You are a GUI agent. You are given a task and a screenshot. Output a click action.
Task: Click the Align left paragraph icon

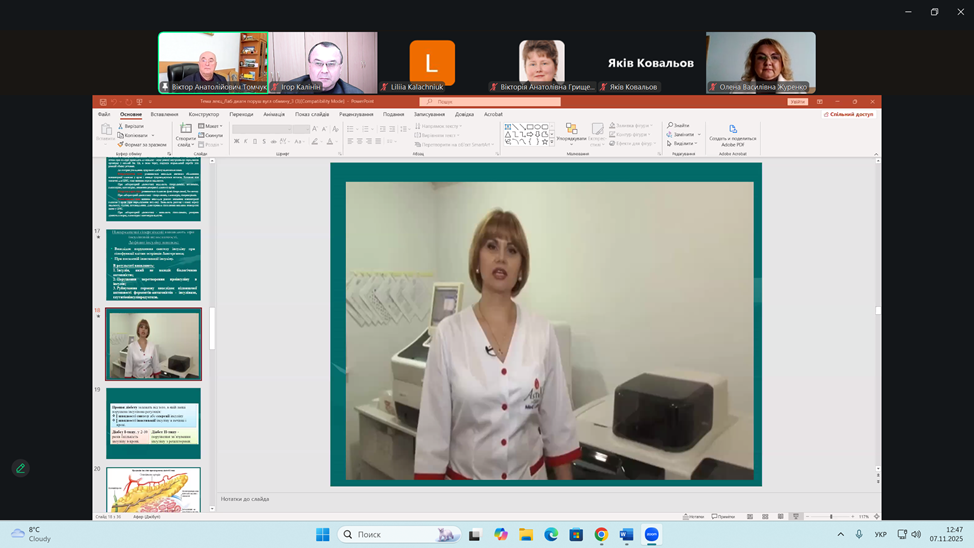(x=350, y=141)
